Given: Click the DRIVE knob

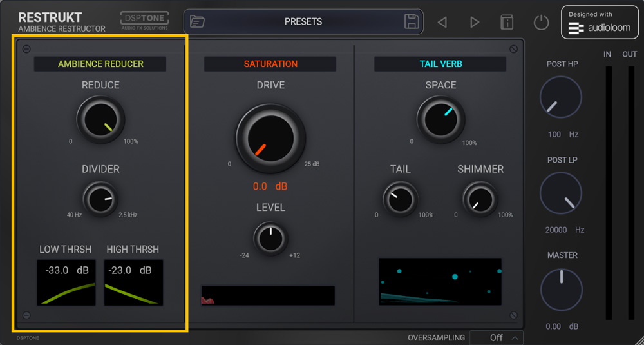Looking at the screenshot, I should pyautogui.click(x=270, y=138).
